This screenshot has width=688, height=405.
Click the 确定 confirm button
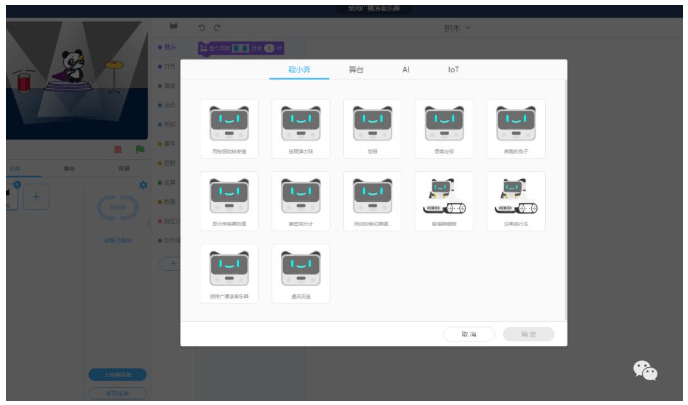click(x=528, y=334)
